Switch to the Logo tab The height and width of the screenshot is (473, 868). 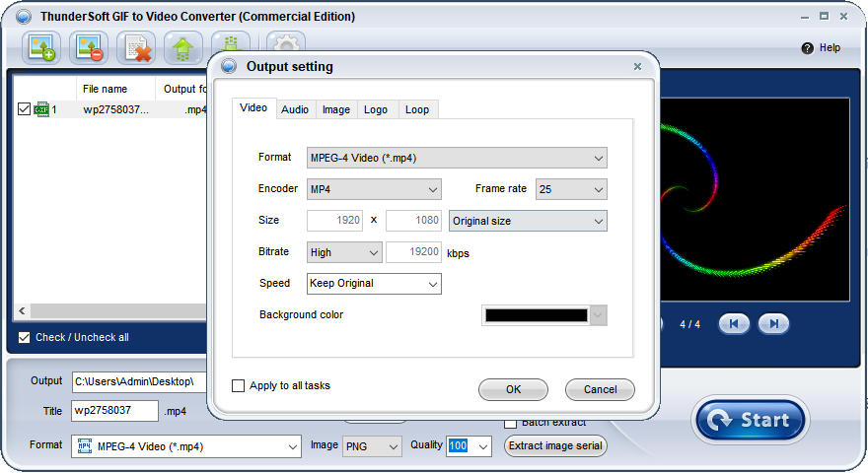[x=376, y=109]
